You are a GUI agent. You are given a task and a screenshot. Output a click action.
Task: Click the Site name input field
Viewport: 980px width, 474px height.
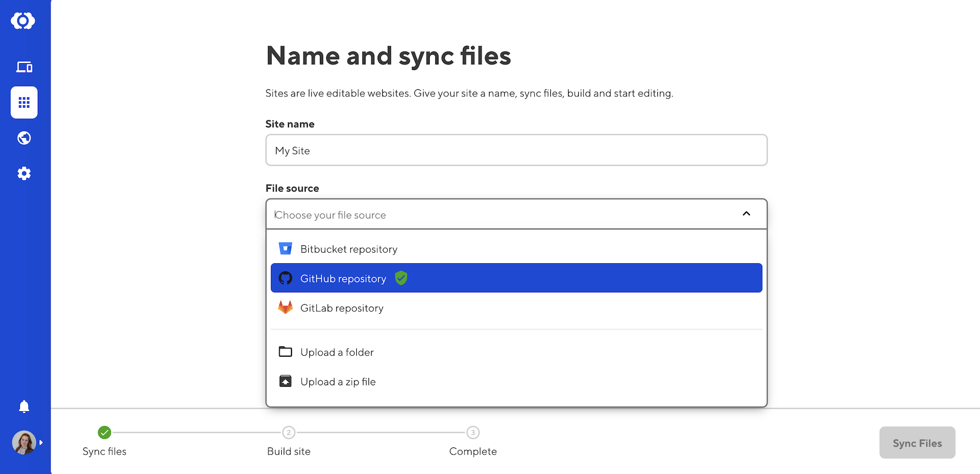click(516, 151)
